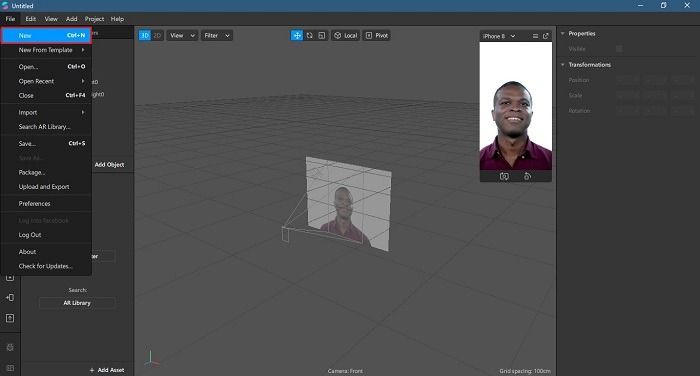This screenshot has width=700, height=376.
Task: Click the Spark AR logo in title bar
Action: click(5, 6)
